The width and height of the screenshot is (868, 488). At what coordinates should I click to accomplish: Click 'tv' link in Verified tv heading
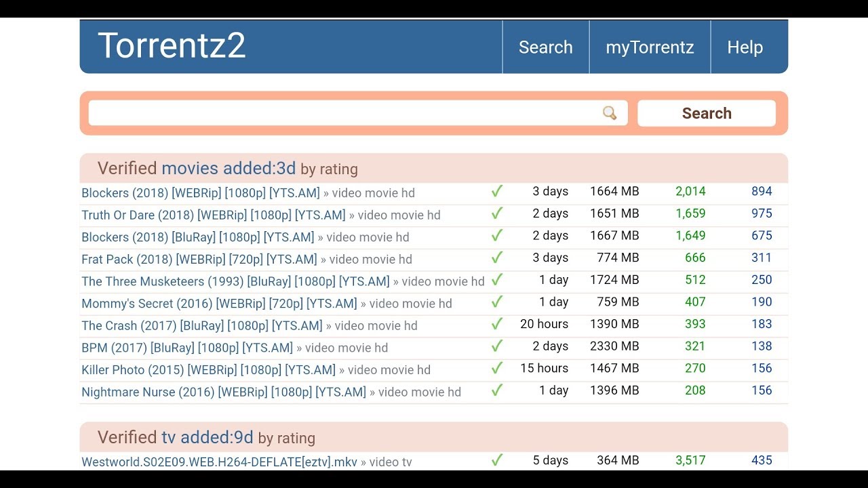click(x=168, y=437)
